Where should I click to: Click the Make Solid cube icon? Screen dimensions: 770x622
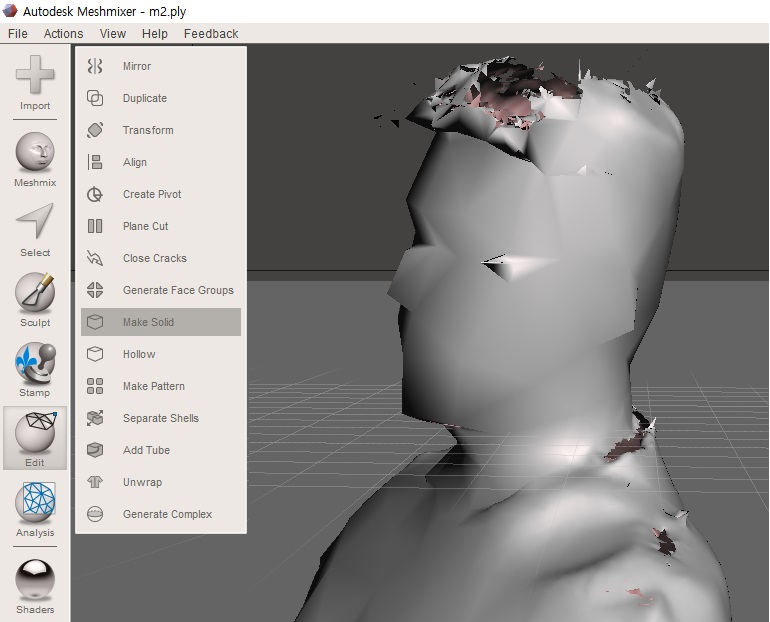pyautogui.click(x=95, y=322)
